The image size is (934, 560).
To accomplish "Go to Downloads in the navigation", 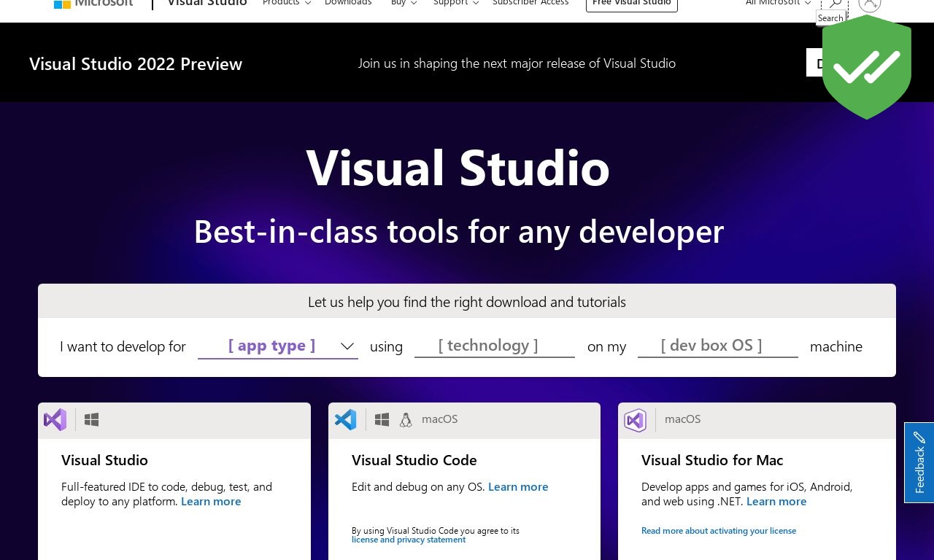I will tap(348, 3).
